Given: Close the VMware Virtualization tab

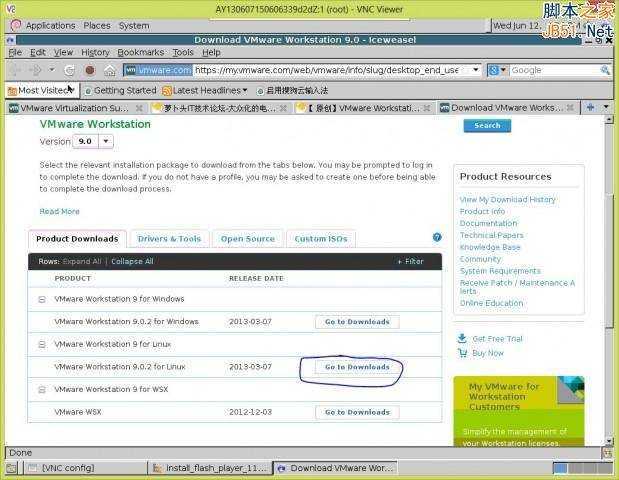Looking at the screenshot, I should [139, 108].
